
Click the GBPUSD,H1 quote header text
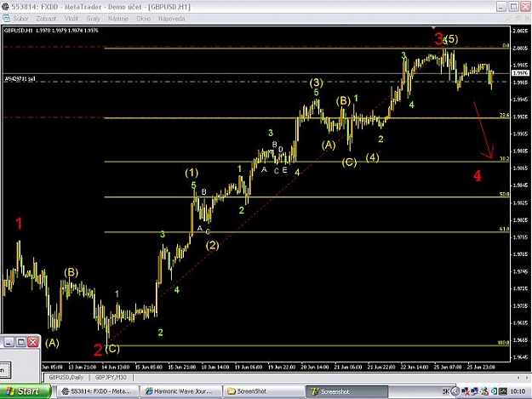coord(51,30)
